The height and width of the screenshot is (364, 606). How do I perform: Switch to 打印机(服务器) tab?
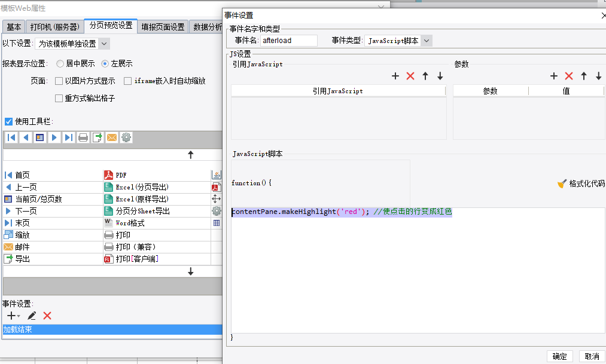point(55,27)
